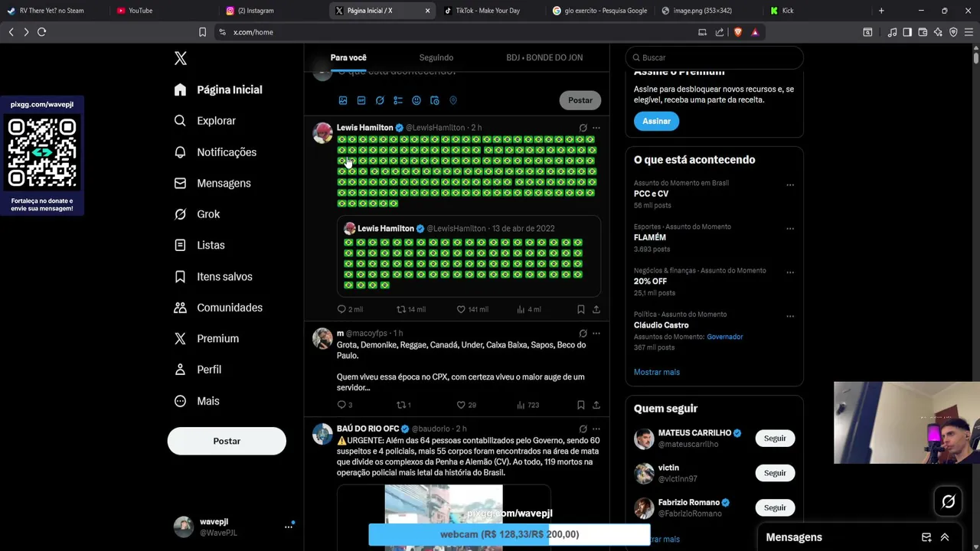The image size is (980, 551).
Task: Expand the Mais sidebar menu
Action: point(197,401)
